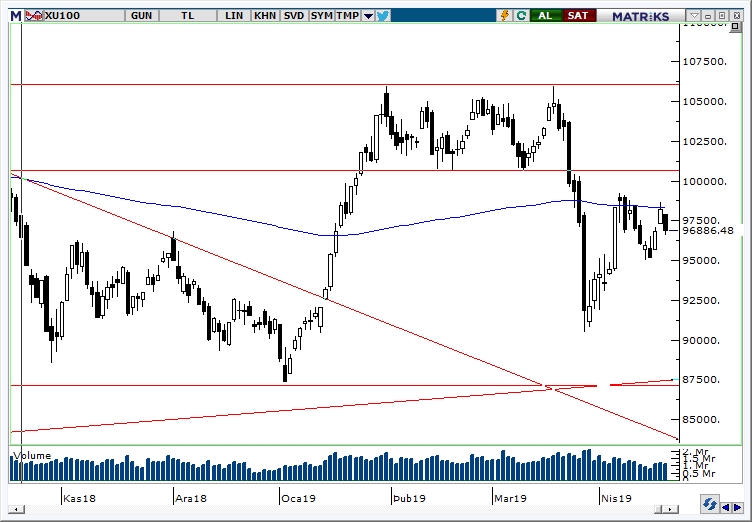Maximize the chart window
Image resolution: width=752 pixels, height=522 pixels.
[722, 15]
